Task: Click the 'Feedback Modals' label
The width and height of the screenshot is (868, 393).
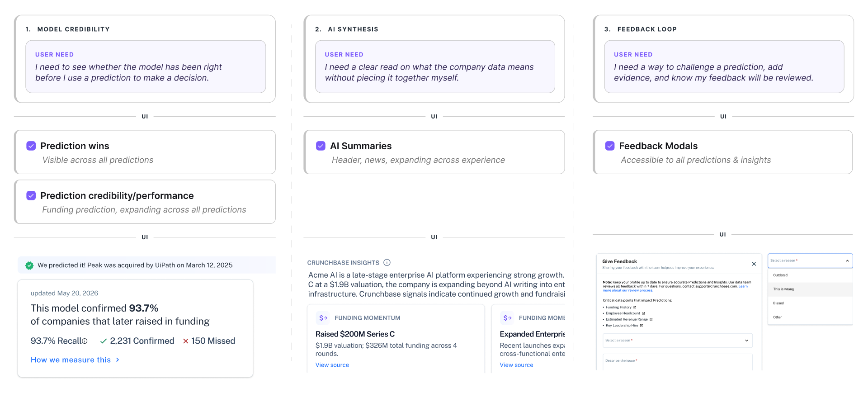Action: coord(658,146)
